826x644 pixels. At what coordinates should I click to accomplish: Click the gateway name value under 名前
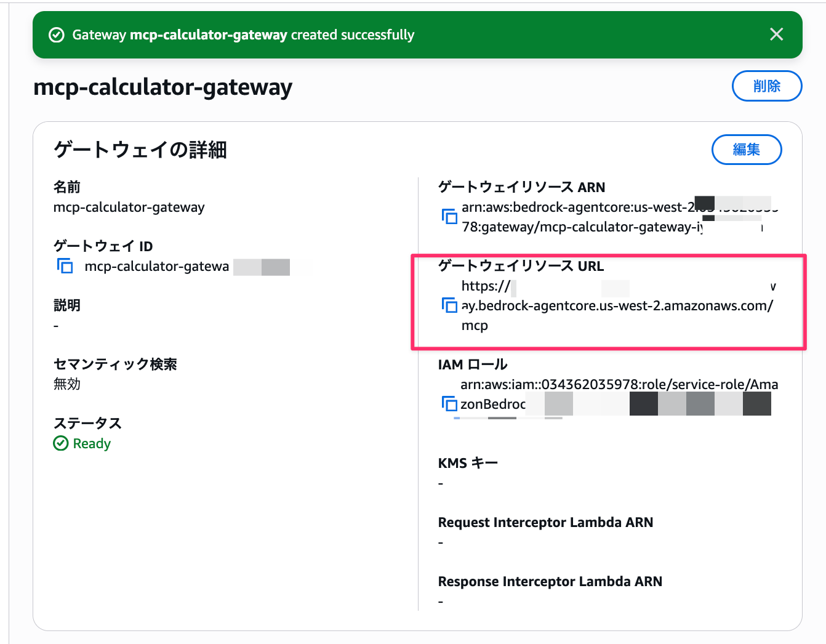(x=129, y=207)
